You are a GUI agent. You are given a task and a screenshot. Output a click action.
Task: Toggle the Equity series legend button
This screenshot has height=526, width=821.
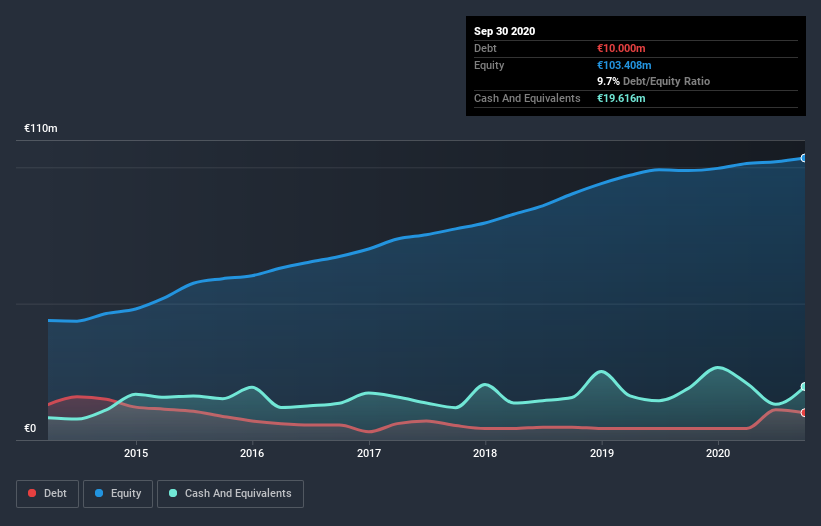pos(118,494)
